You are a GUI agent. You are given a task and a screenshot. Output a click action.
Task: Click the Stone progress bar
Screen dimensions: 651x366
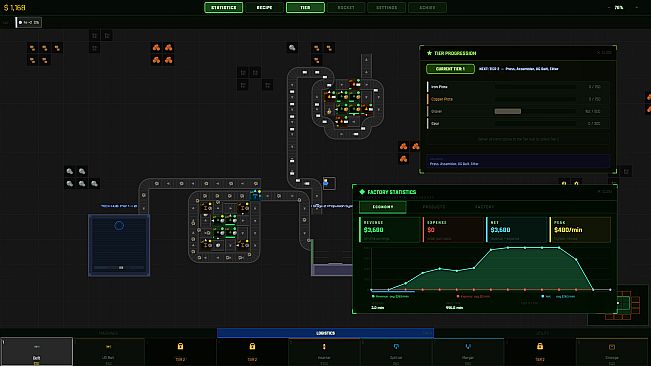(535, 111)
